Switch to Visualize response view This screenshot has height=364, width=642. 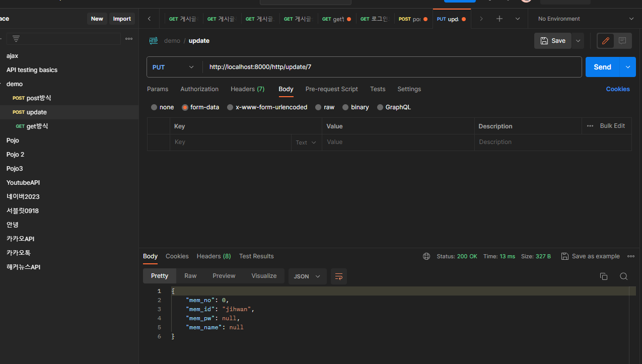coord(264,276)
